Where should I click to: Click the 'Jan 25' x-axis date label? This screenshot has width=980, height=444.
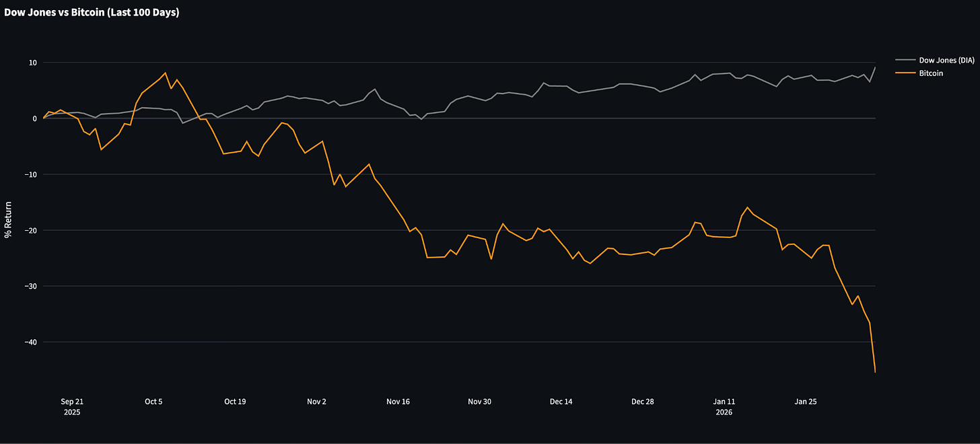[806, 402]
